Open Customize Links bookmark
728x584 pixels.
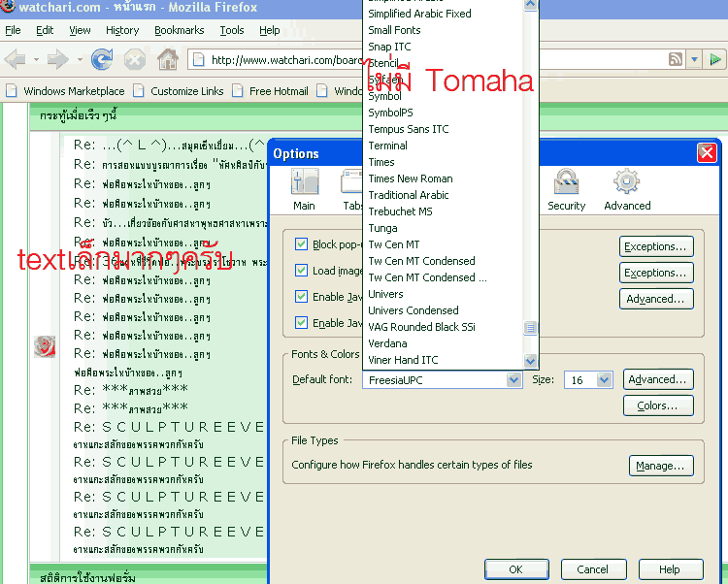179,91
